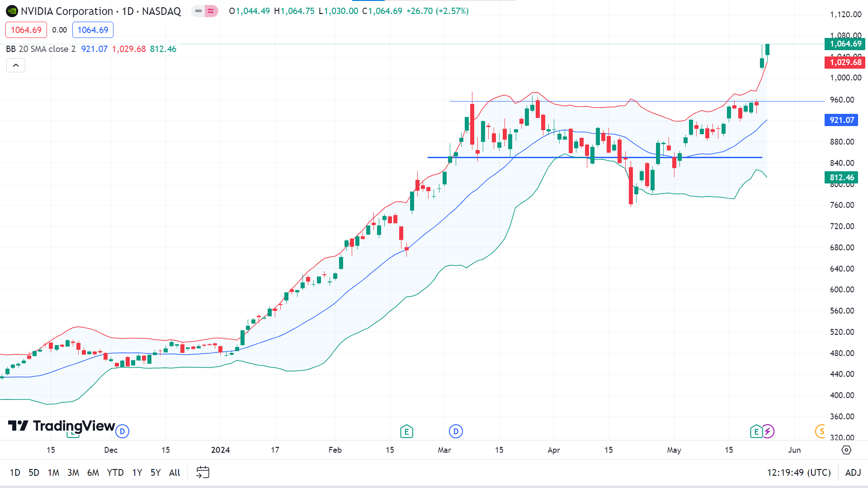Click the May earnings E marker

tap(756, 432)
